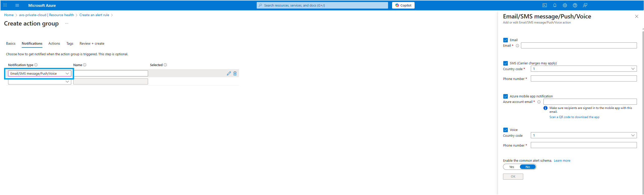Open the more options ellipsis by title
644x195 pixels.
point(67,23)
